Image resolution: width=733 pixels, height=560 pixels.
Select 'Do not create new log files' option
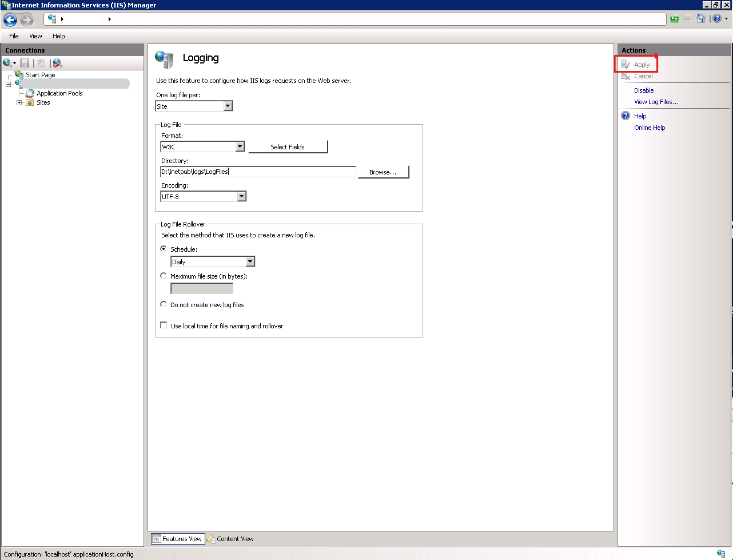(x=164, y=304)
